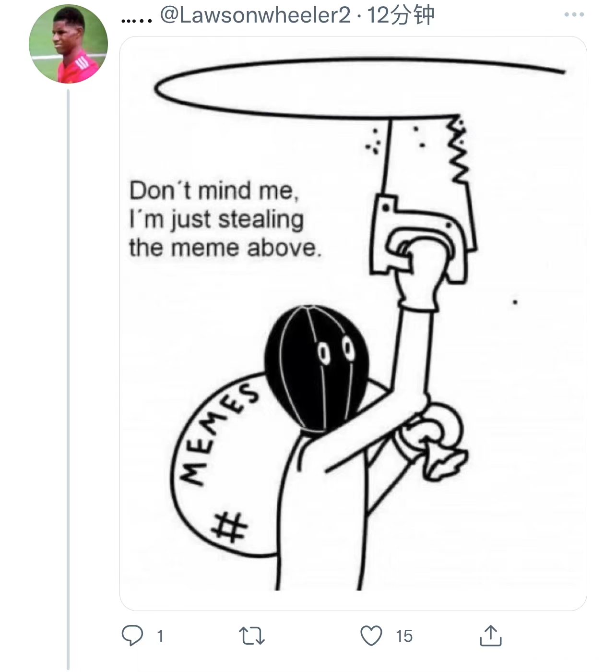Open the author's round profile picture
The height and width of the screenshot is (672, 616).
pos(68,44)
